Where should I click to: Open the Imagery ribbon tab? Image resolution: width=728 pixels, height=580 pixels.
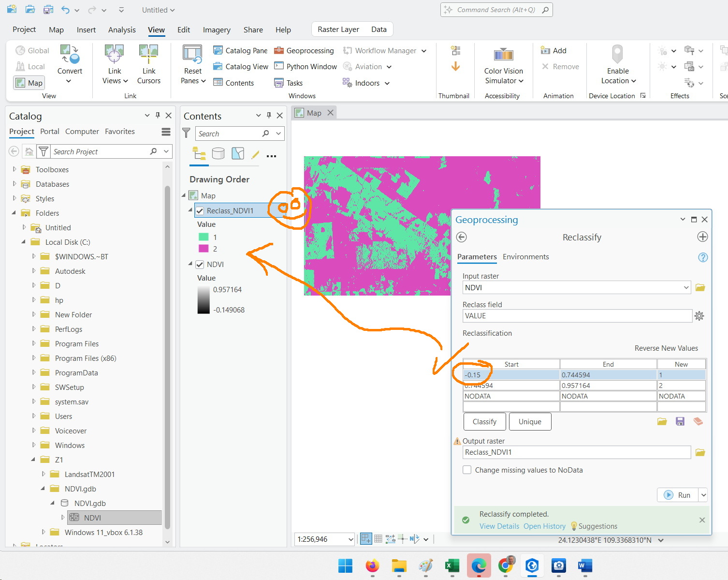click(217, 30)
